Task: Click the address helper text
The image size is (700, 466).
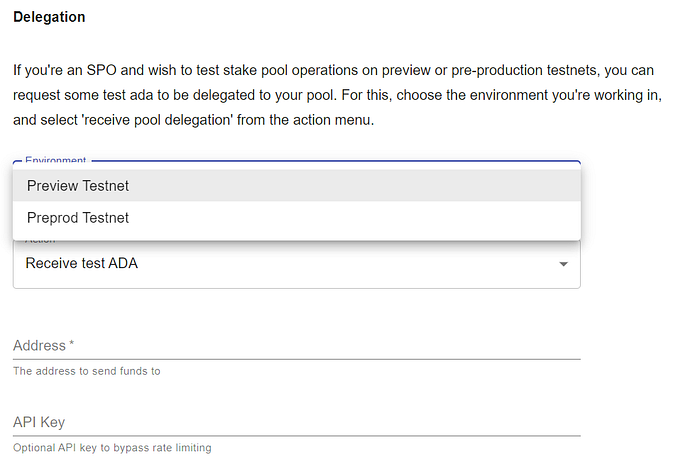Action: (86, 371)
